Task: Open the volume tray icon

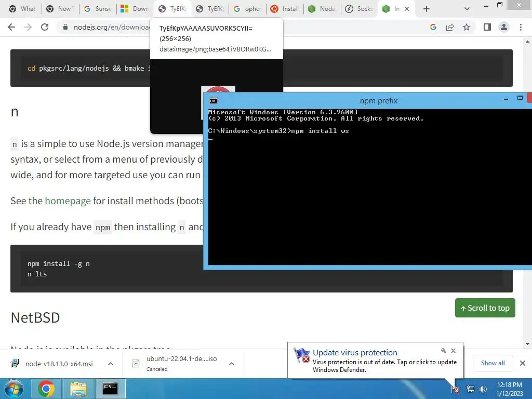Action: point(483,389)
